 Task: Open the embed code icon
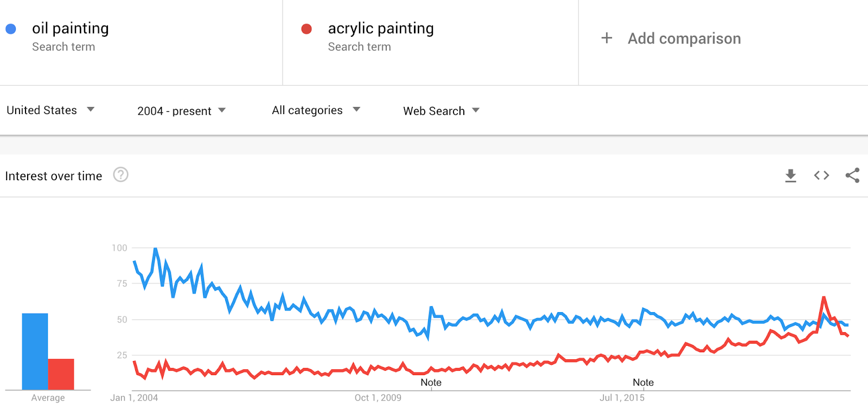point(821,175)
